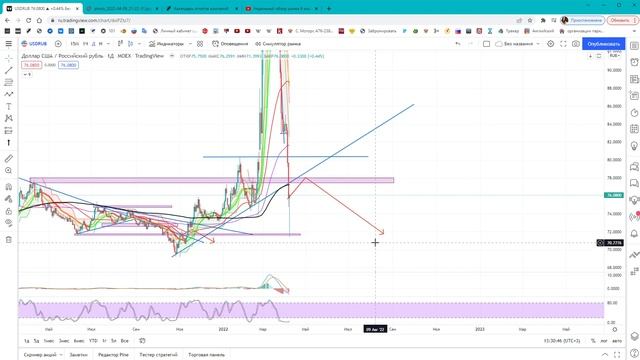Open the watchlist panel in right sidebar

(x=634, y=45)
